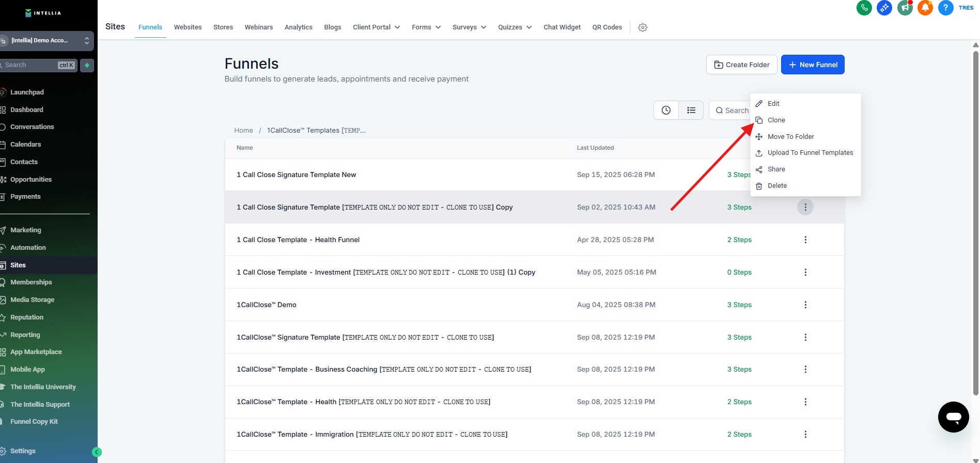Select Upload To Funnel Templates

(x=805, y=153)
